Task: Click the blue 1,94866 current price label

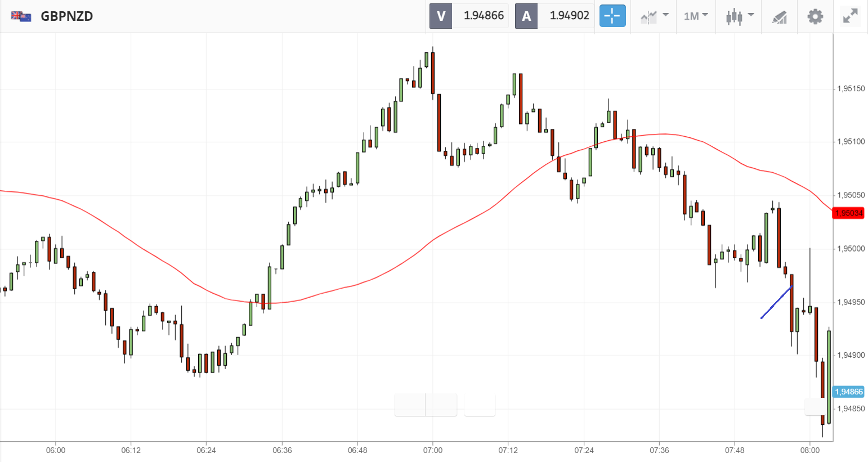Action: click(x=848, y=392)
